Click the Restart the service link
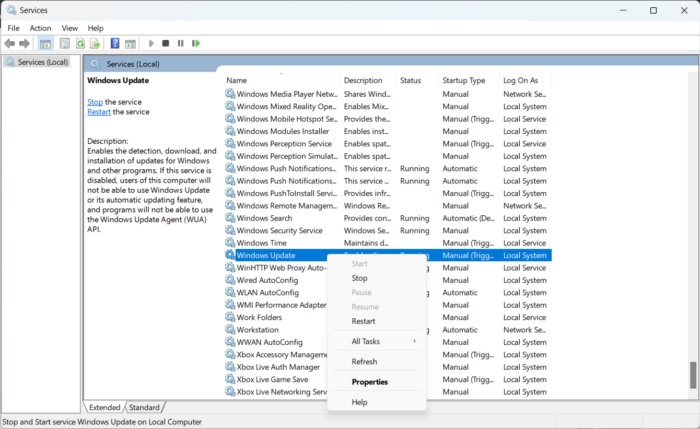 99,112
